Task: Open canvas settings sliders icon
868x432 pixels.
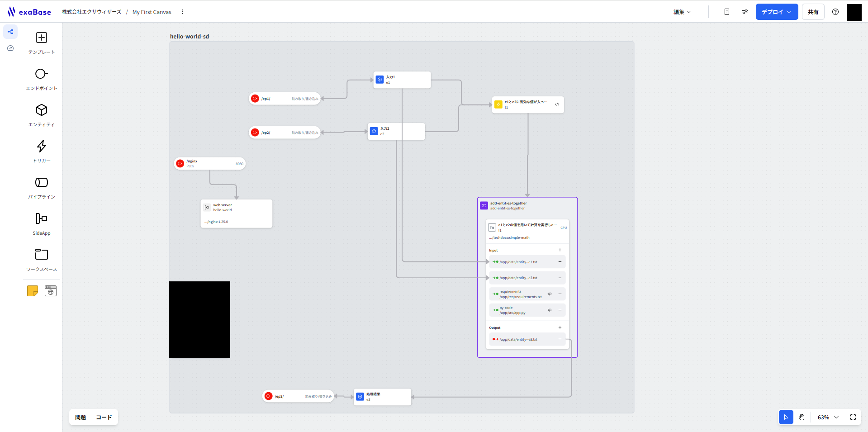Action: point(745,12)
